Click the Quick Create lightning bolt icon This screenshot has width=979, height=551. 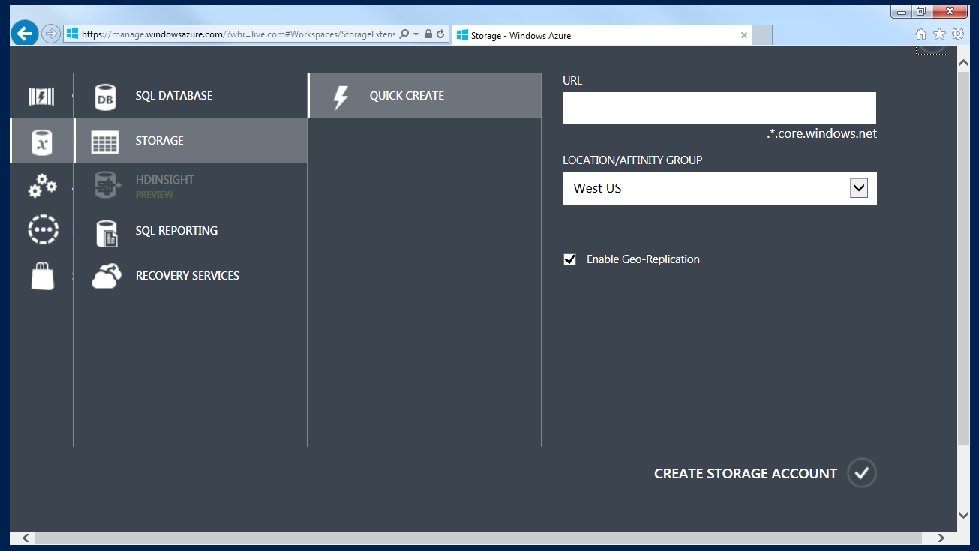click(x=341, y=97)
